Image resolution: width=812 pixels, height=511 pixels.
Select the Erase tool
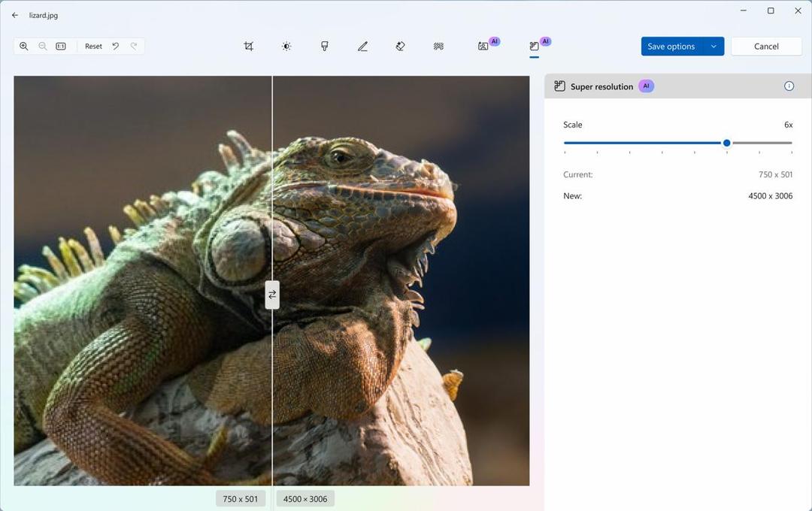(x=400, y=46)
